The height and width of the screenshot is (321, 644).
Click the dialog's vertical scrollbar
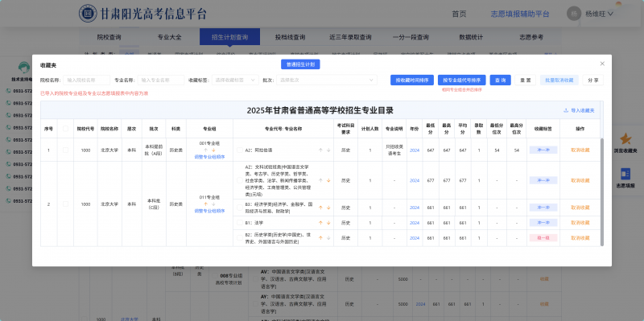point(602,191)
